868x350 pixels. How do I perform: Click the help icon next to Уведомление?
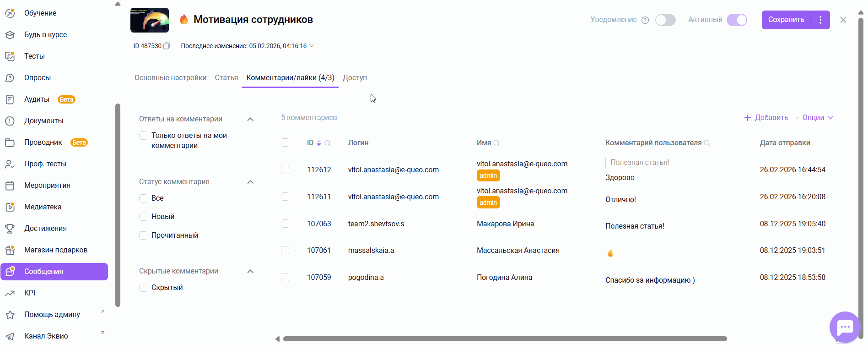click(645, 20)
